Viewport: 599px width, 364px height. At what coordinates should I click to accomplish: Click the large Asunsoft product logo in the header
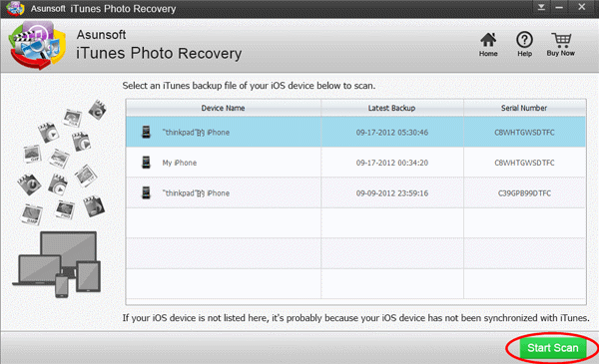[x=38, y=46]
